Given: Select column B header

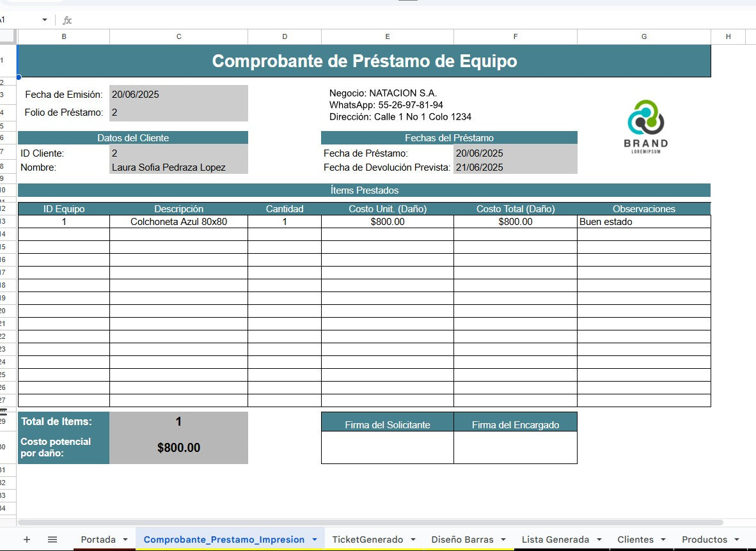Looking at the screenshot, I should (64, 36).
